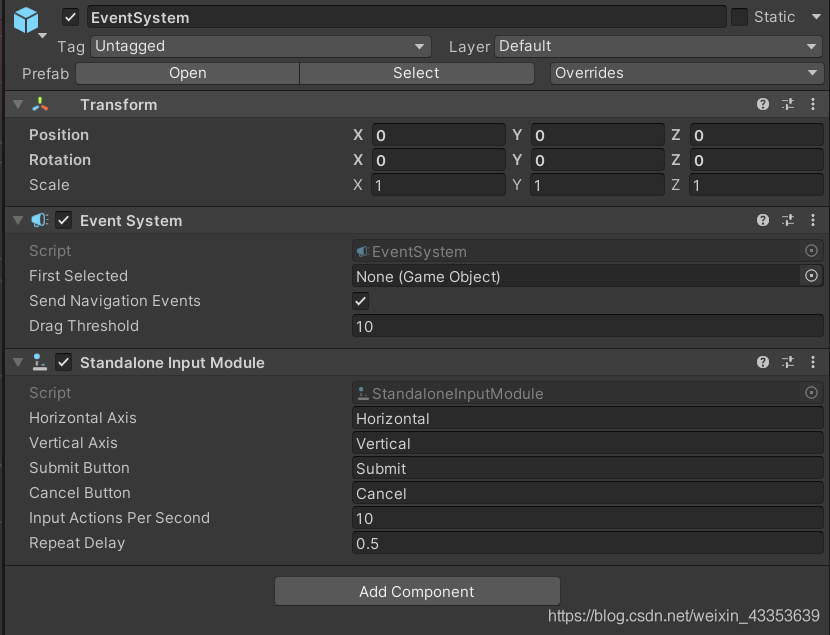Click the prefab Open button
This screenshot has height=635, width=830.
(188, 73)
